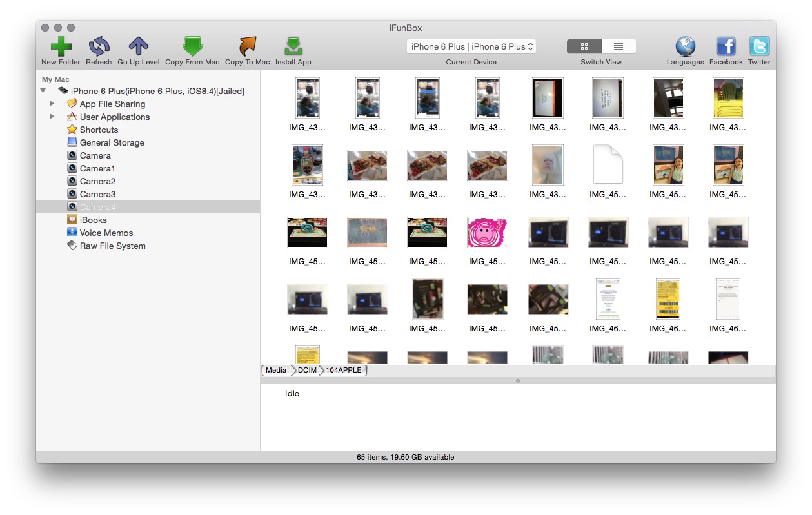Click the Facebook icon
Screen dimensions: 812x515
[x=726, y=47]
